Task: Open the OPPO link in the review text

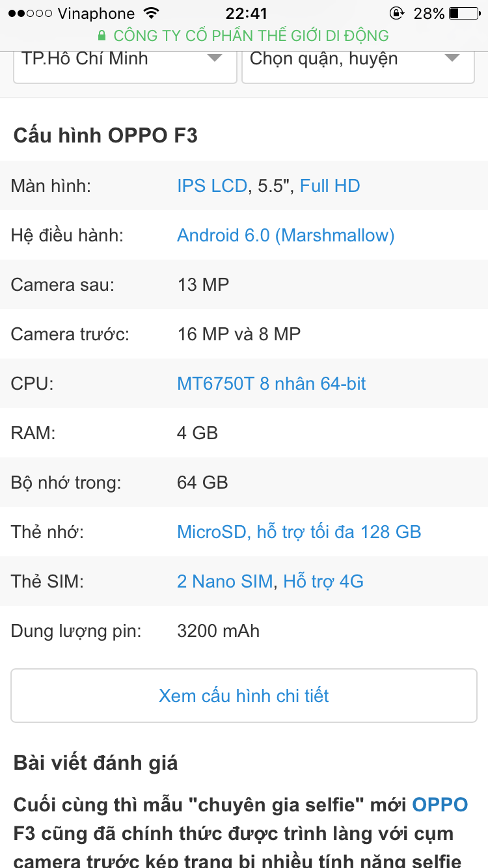Action: coord(440,805)
